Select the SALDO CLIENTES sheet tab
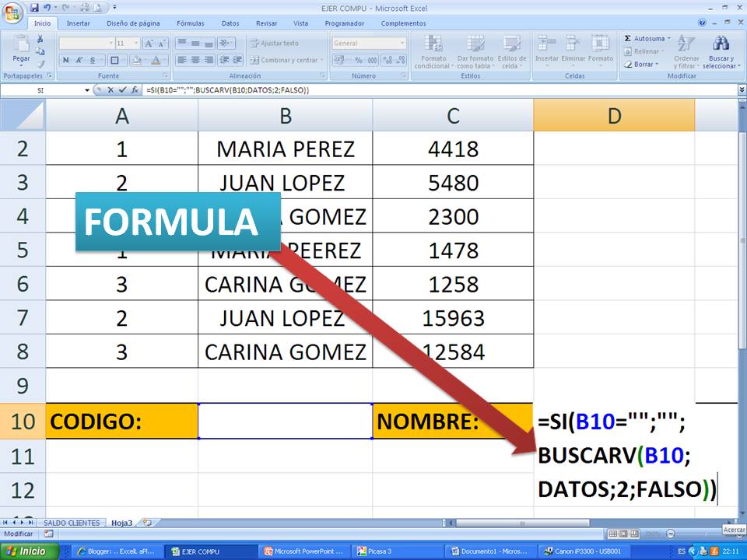747x560 pixels. click(72, 523)
